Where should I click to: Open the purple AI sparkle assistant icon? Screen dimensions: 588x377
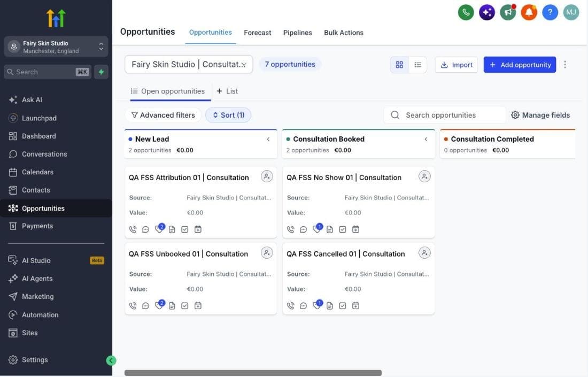[x=487, y=12]
